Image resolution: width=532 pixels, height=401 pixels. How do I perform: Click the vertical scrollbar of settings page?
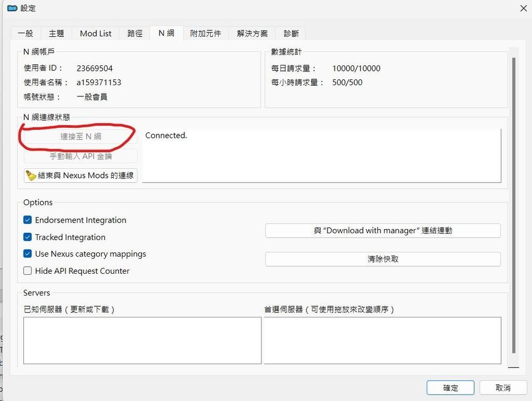tap(514, 206)
